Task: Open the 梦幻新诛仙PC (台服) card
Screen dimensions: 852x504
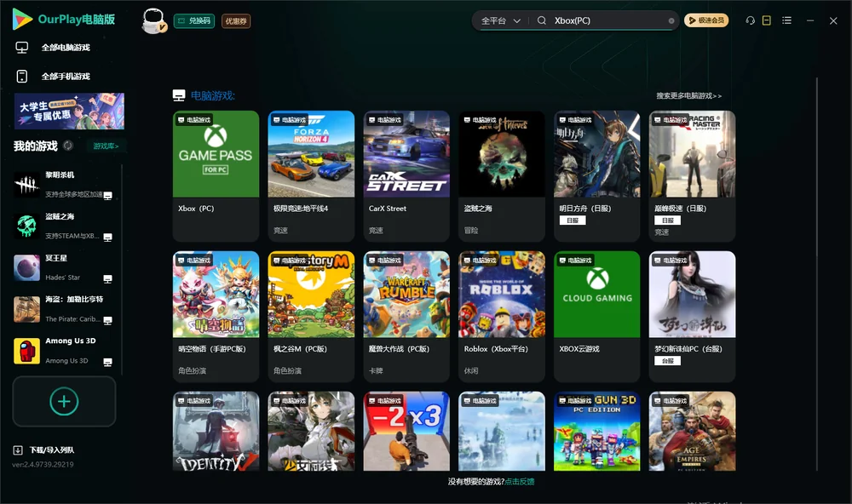Action: [692, 316]
